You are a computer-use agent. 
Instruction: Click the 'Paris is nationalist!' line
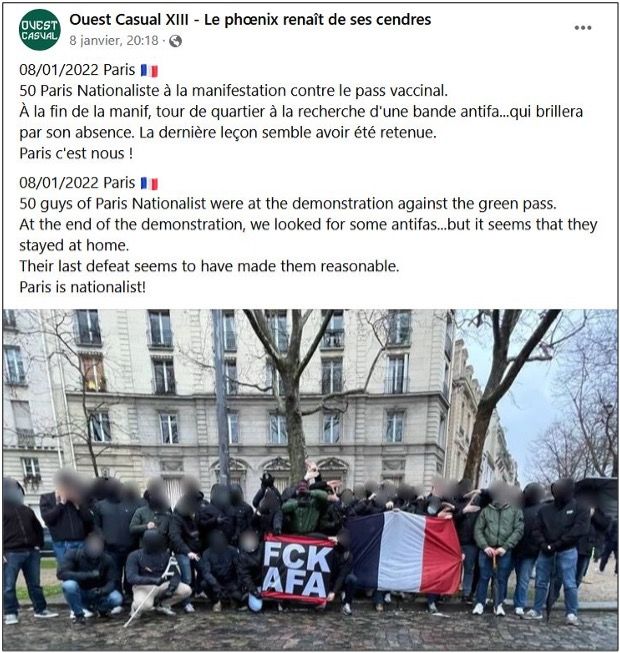(82, 287)
